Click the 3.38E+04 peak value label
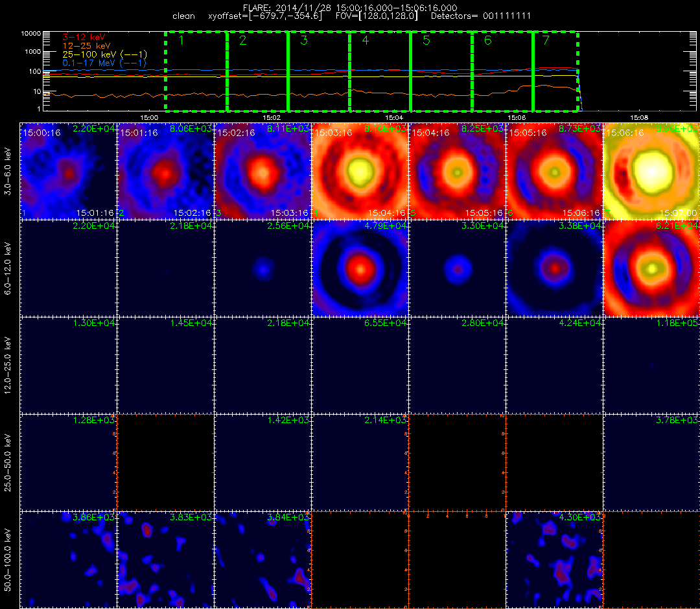 tap(579, 225)
